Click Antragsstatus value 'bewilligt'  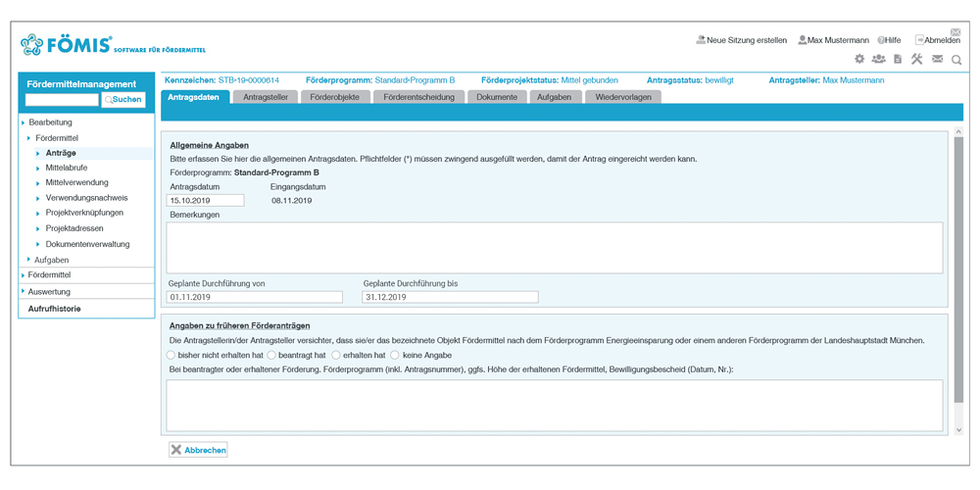(x=719, y=80)
